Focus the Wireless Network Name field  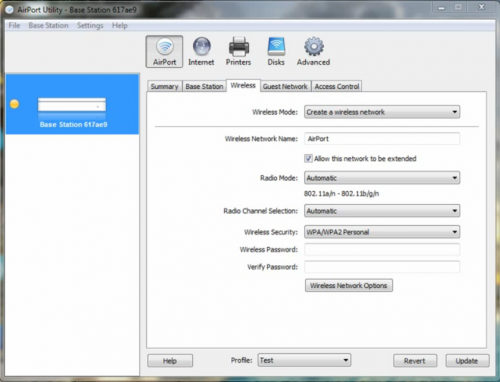point(382,139)
